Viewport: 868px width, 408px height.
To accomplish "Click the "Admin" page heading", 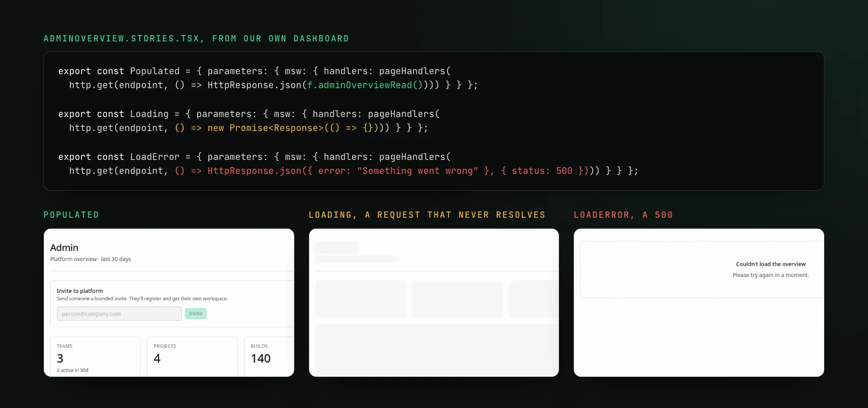I will (64, 248).
